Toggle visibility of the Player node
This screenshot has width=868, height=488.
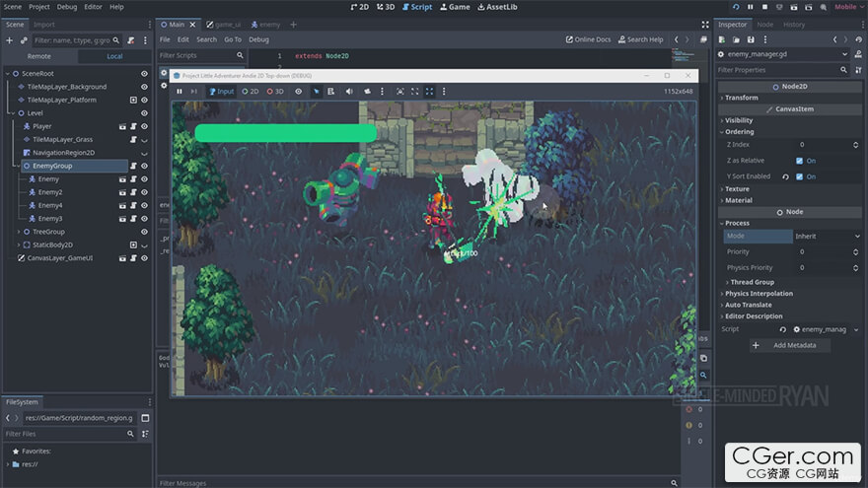(144, 126)
